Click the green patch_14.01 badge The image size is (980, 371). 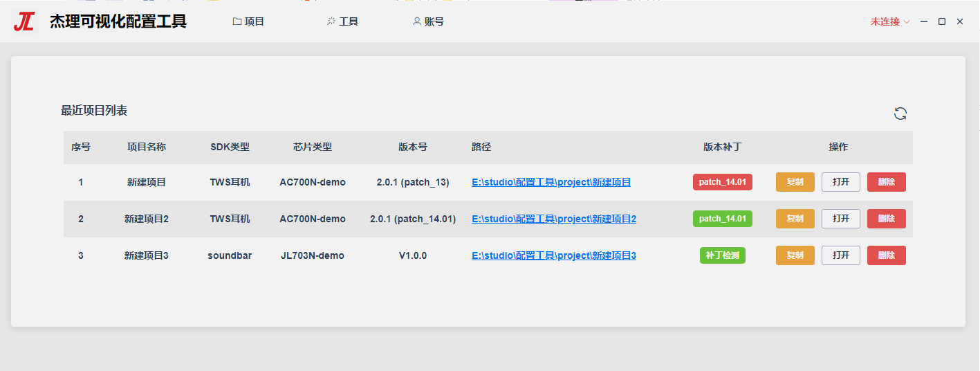tap(723, 219)
